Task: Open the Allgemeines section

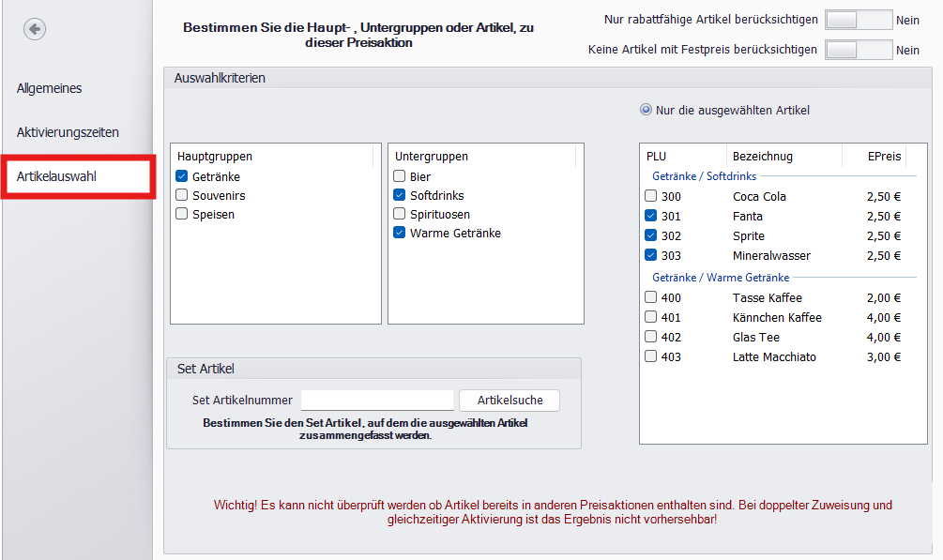Action: click(x=50, y=88)
